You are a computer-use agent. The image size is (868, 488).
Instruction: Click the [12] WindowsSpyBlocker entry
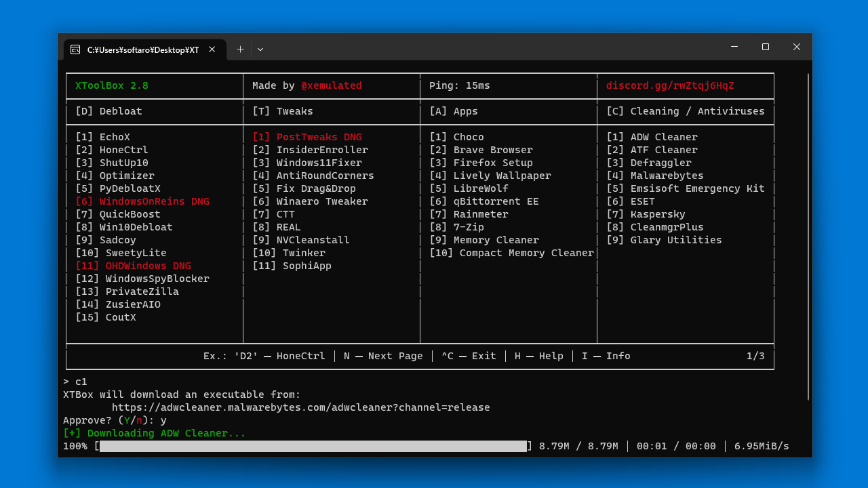tap(142, 279)
